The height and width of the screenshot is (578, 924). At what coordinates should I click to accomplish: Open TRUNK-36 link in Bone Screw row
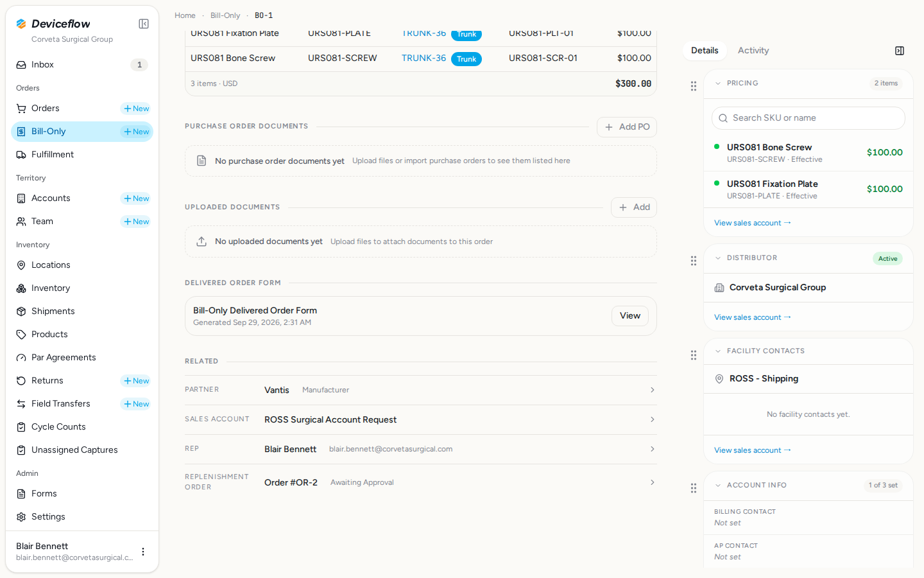[x=424, y=58]
